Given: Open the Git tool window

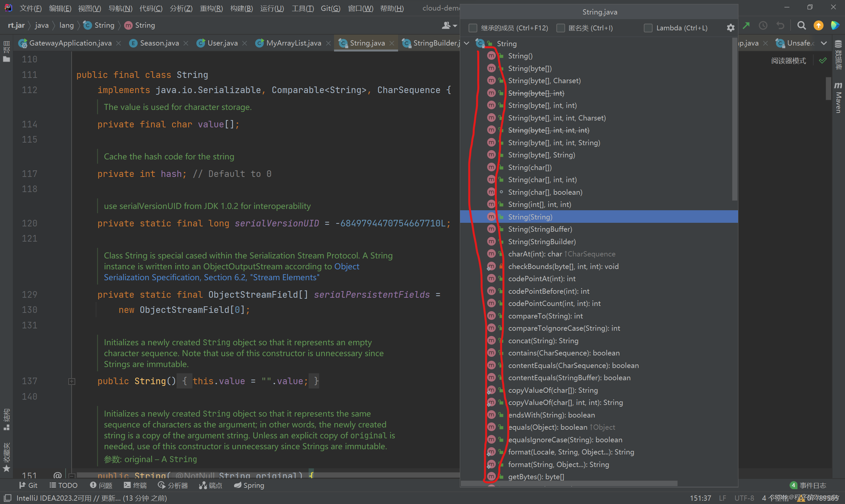Looking at the screenshot, I should 28,485.
